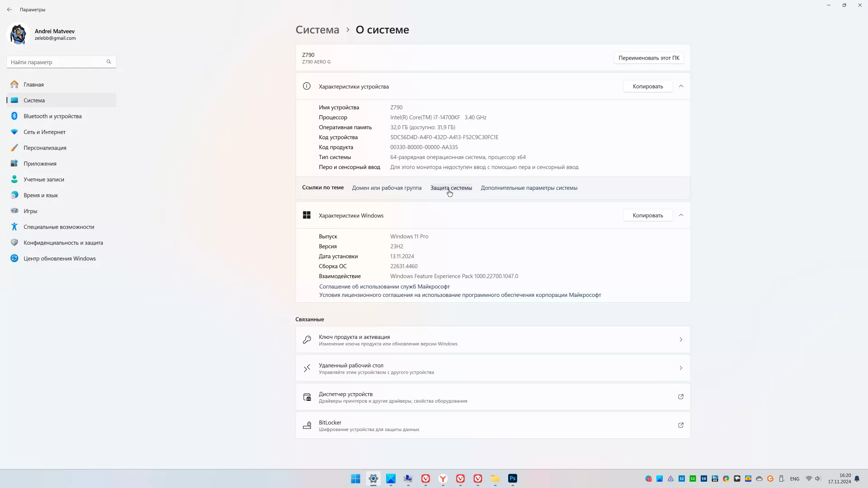Select product code 00330-80000-00000-AA335
The image size is (868, 488).
point(424,147)
